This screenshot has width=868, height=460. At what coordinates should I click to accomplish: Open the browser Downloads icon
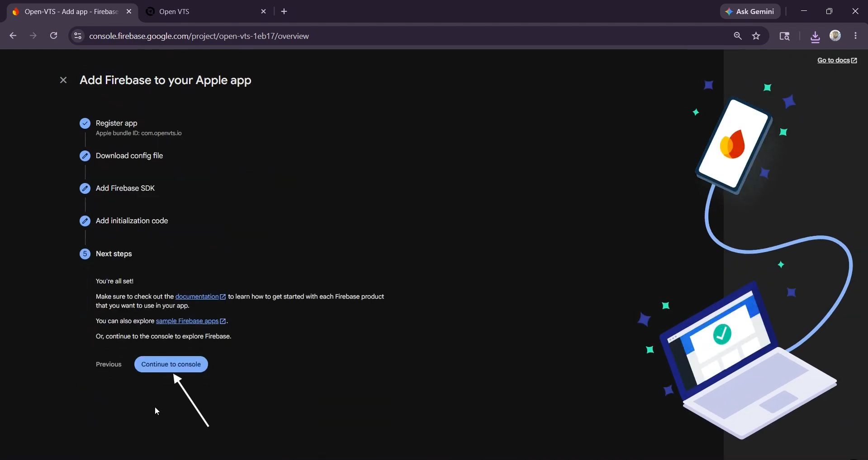tap(815, 37)
